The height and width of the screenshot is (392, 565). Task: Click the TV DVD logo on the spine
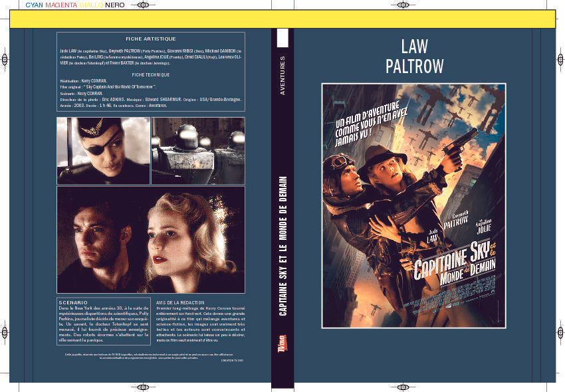pos(282,343)
